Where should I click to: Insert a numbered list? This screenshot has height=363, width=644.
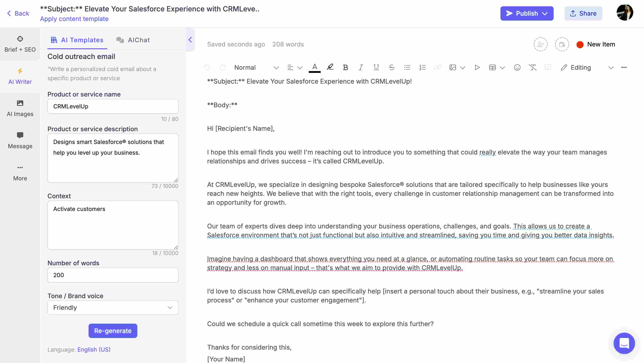click(x=422, y=68)
